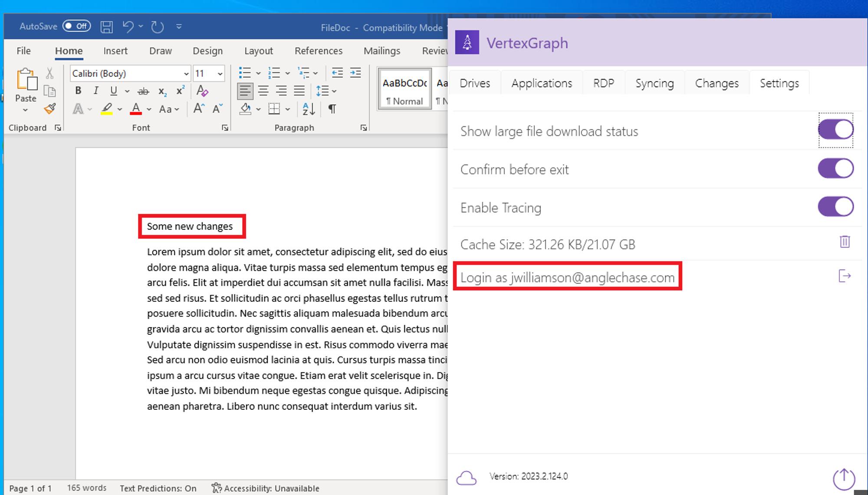Image resolution: width=868 pixels, height=495 pixels.
Task: Undo the last action in Word
Action: coord(128,27)
